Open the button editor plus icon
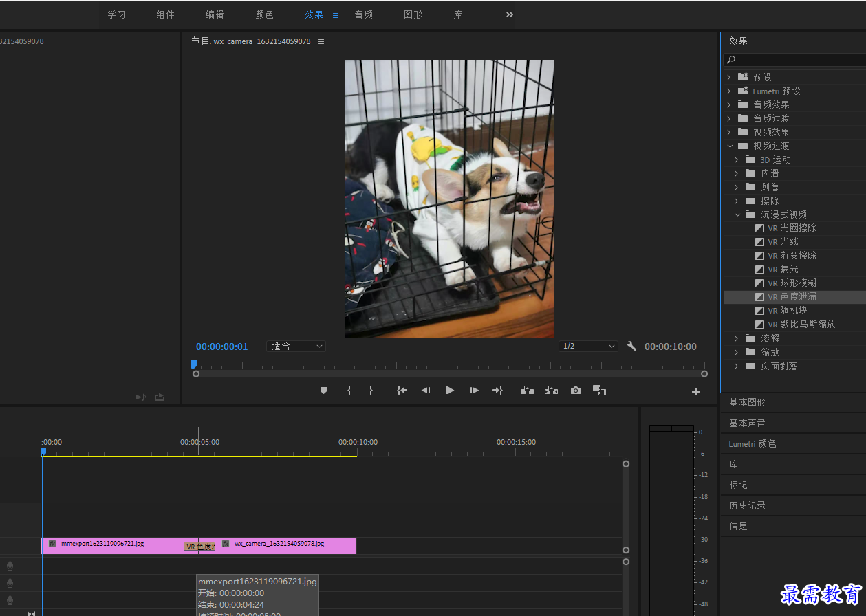The height and width of the screenshot is (616, 866). coord(695,392)
